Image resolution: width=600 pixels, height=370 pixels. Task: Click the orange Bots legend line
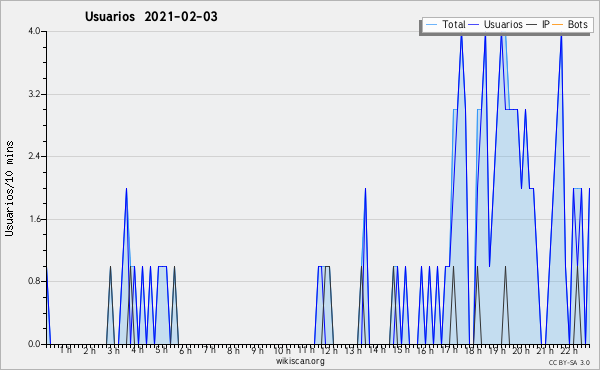[x=558, y=25]
